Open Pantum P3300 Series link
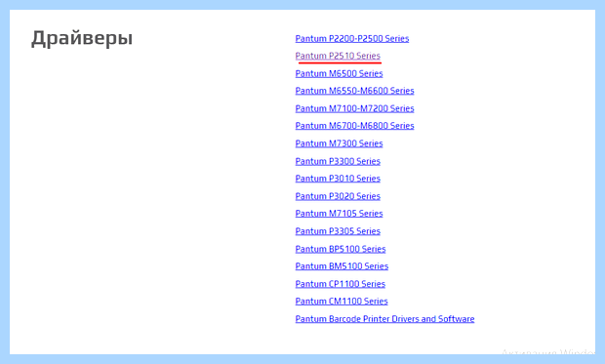Screen dimensions: 605x364 click(x=338, y=161)
